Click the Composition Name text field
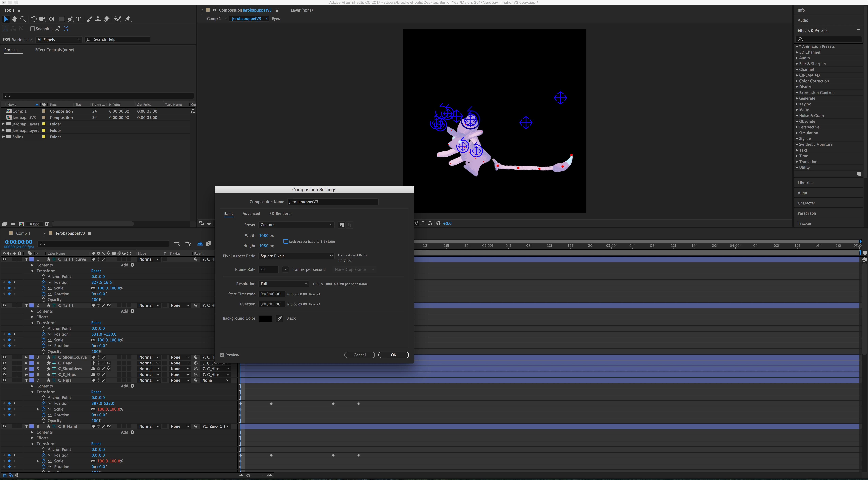The width and height of the screenshot is (868, 480). [x=333, y=202]
